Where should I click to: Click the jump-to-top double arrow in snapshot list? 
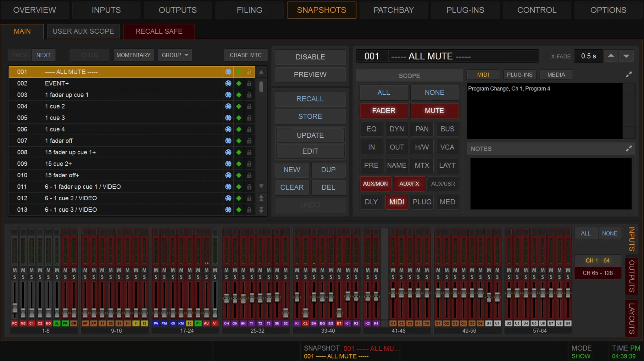pyautogui.click(x=261, y=198)
